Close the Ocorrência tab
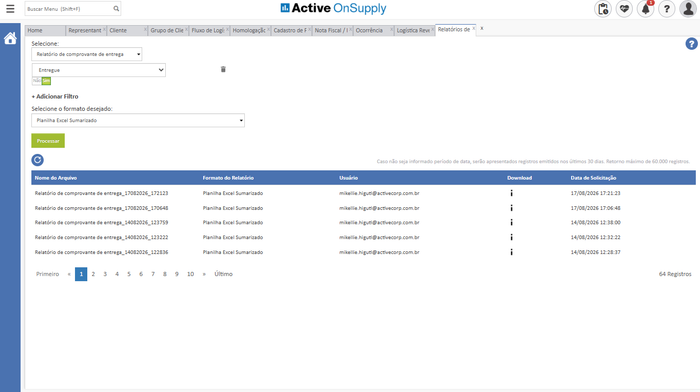This screenshot has height=392, width=700. pos(392,29)
